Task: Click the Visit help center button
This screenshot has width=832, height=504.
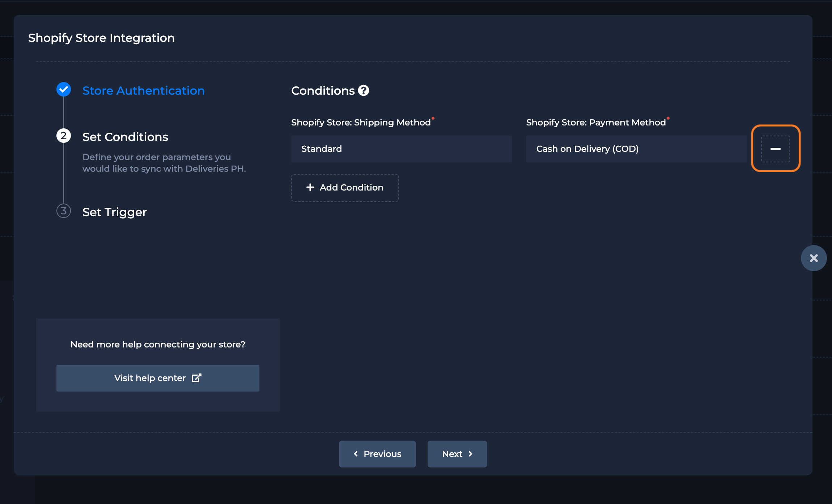Action: pyautogui.click(x=157, y=377)
